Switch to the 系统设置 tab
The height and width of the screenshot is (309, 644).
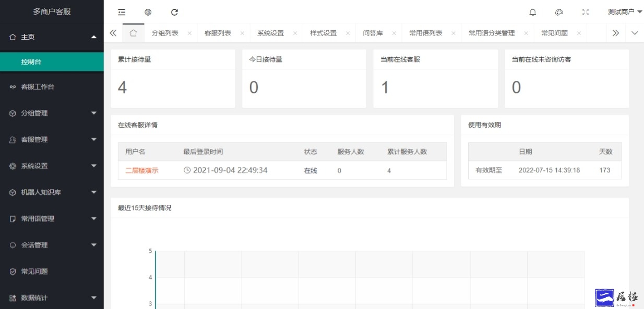pyautogui.click(x=270, y=33)
